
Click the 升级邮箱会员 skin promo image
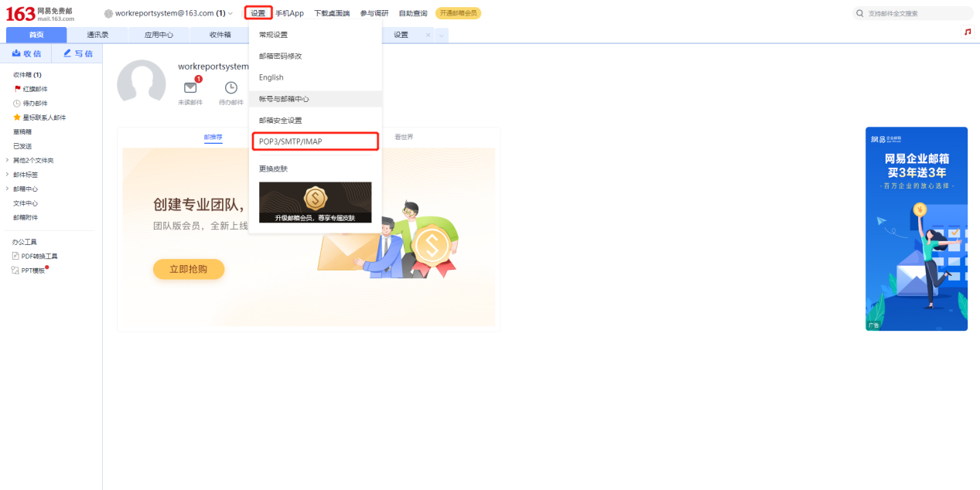315,202
